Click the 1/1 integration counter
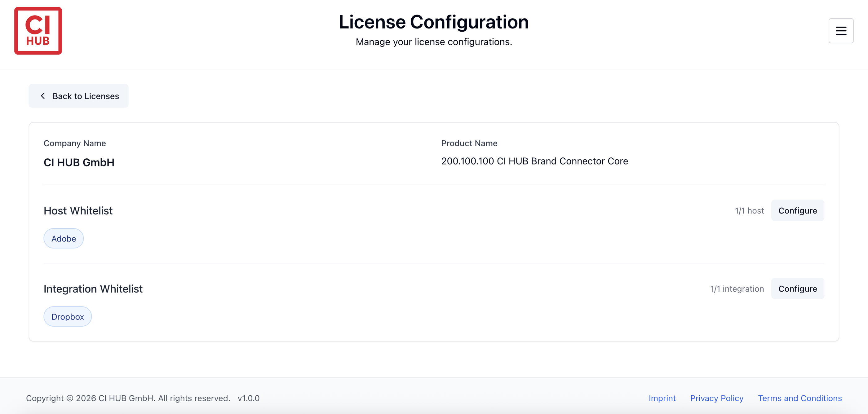 tap(737, 289)
